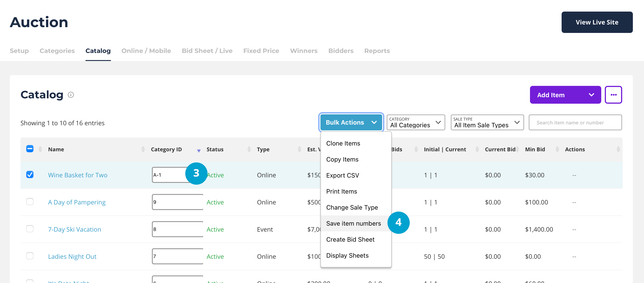This screenshot has height=283, width=644.
Task: Open the three-dots more options button
Action: point(613,95)
